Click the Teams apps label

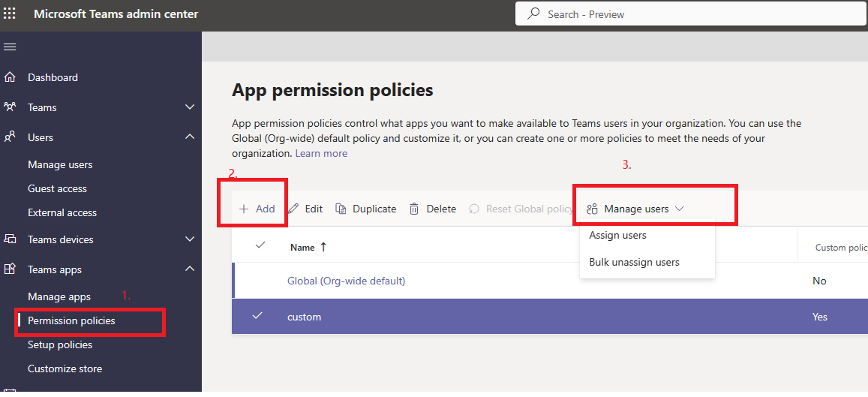pyautogui.click(x=55, y=269)
